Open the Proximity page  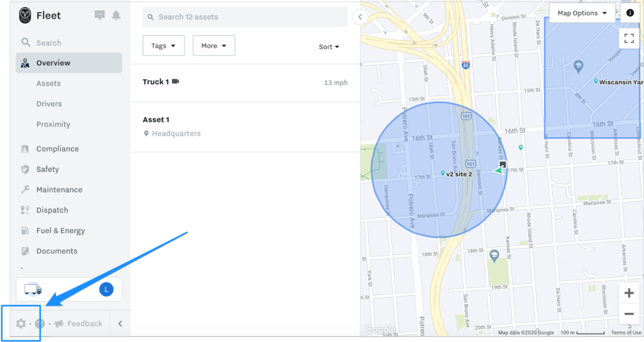[53, 124]
